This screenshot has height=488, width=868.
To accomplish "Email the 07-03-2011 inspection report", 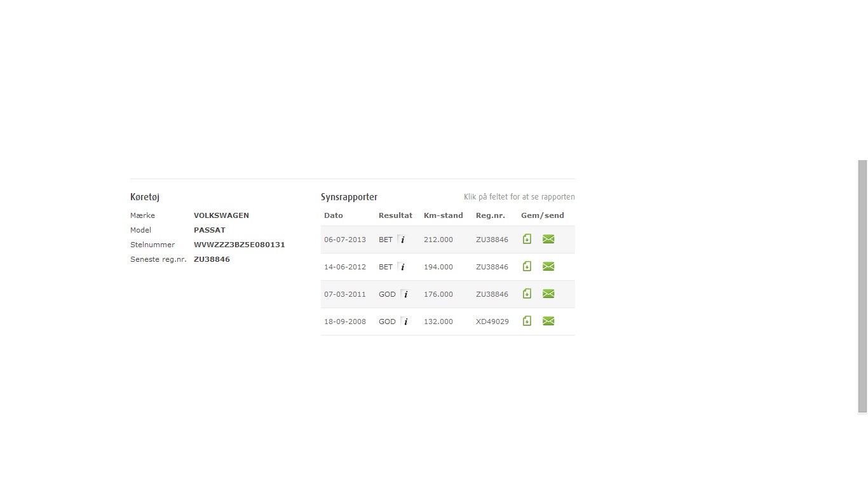I will [x=548, y=294].
